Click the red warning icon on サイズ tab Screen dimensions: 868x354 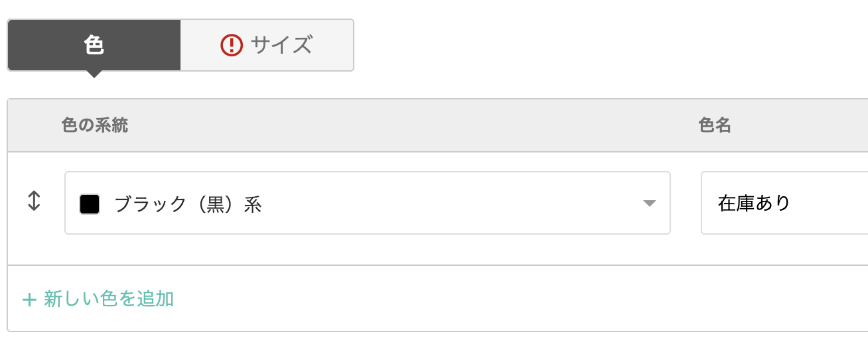pyautogui.click(x=232, y=45)
